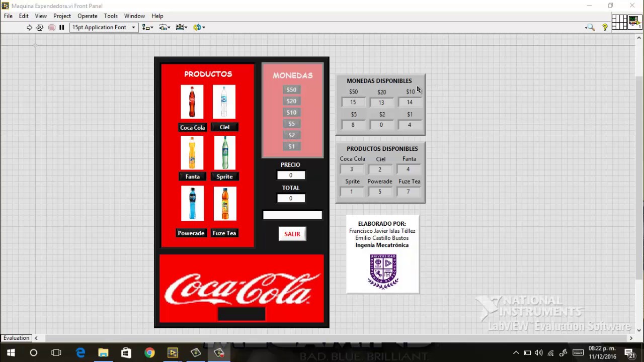
Task: Click the Run arrow toolbar icon
Action: pos(29,28)
